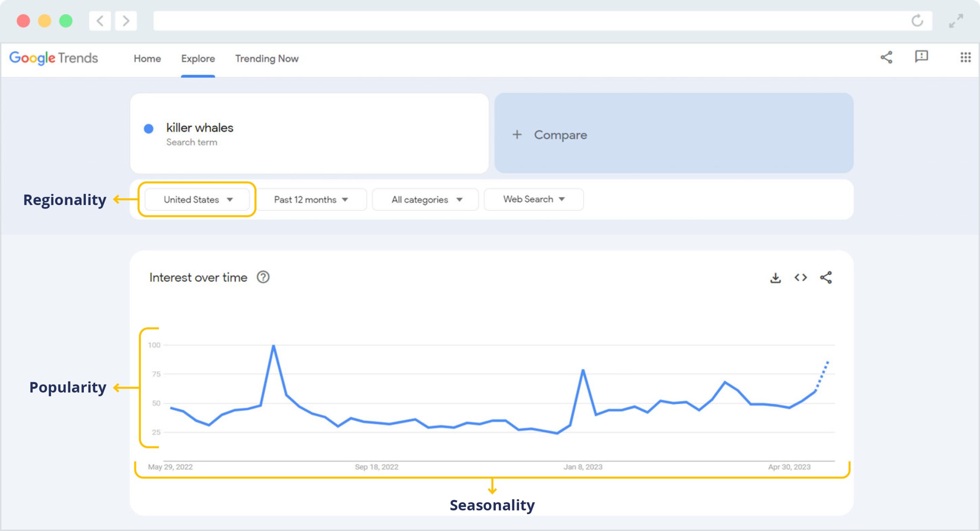Screen dimensions: 980x531
Task: Download the Interest over time chart data
Action: [x=775, y=277]
